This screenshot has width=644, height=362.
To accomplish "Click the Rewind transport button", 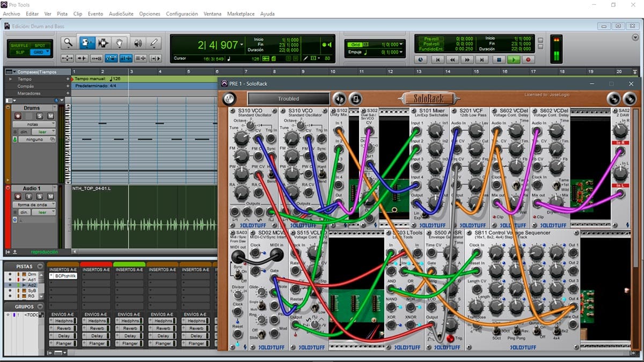I will pyautogui.click(x=453, y=60).
